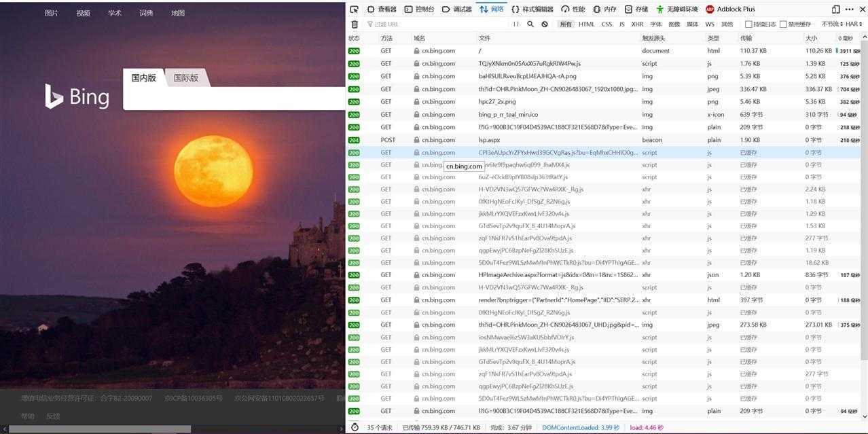This screenshot has height=434, width=868.
Task: Open Bing 学术 (Academic) link
Action: (x=115, y=13)
